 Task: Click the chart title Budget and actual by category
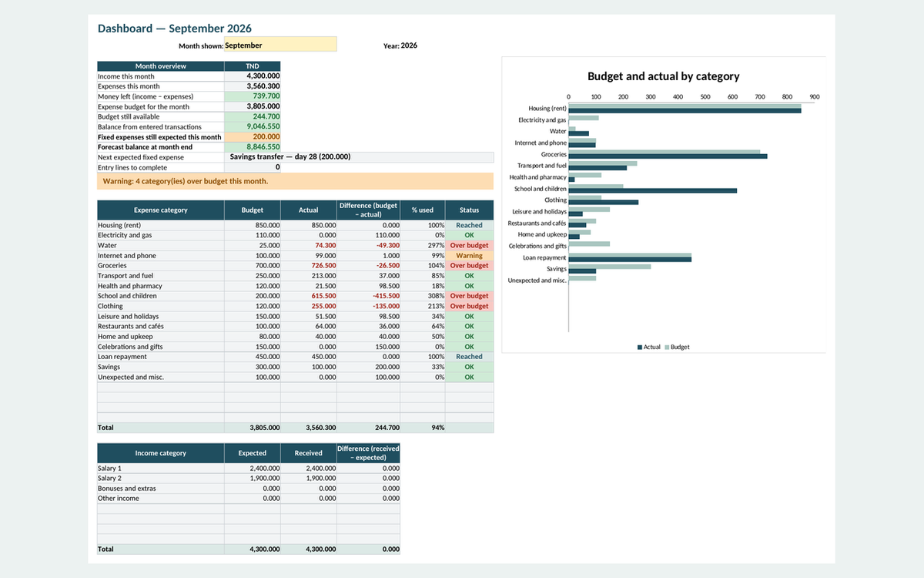coord(663,76)
